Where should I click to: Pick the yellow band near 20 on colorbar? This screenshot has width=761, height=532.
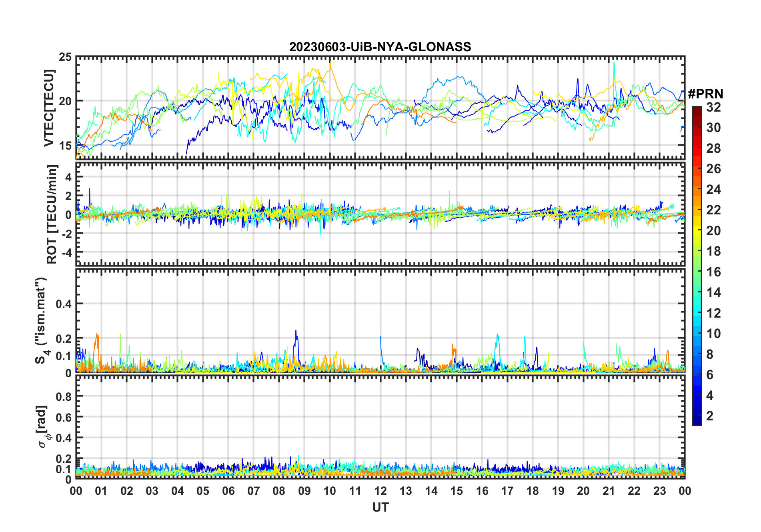click(x=697, y=230)
